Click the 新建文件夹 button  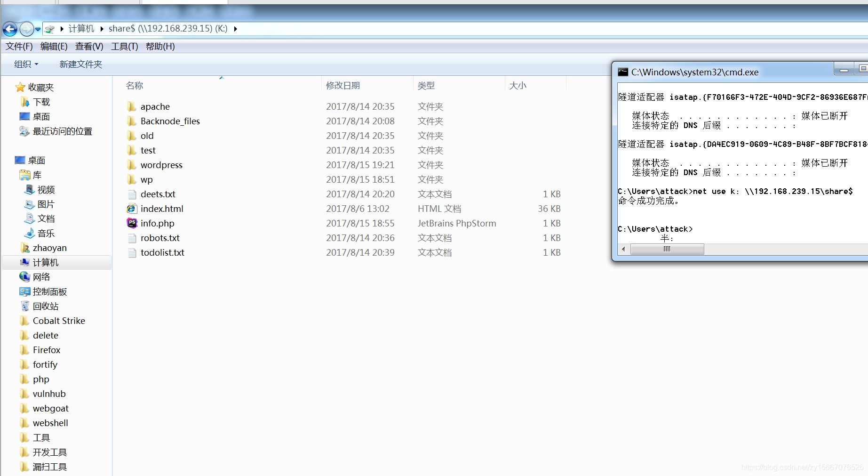(x=81, y=64)
